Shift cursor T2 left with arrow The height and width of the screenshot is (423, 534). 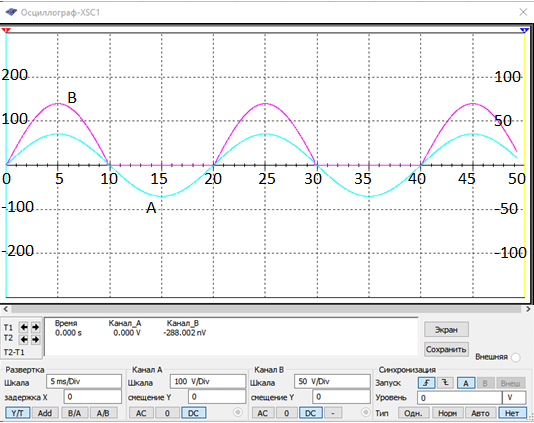click(24, 340)
